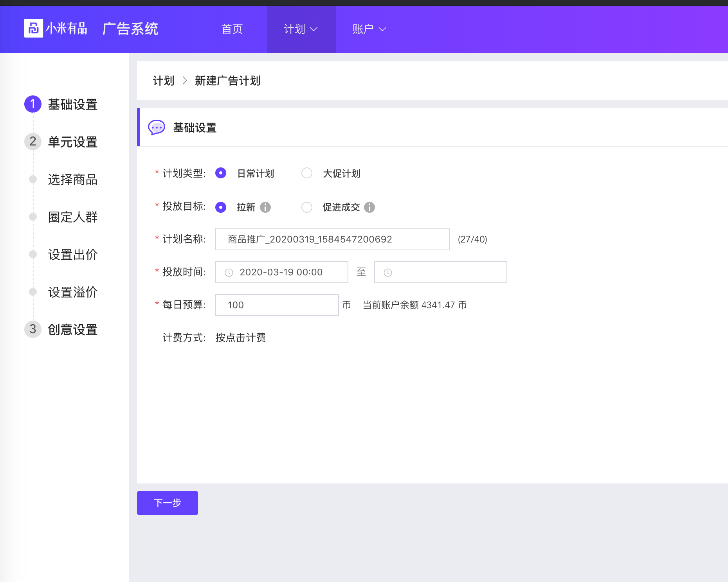Click the start time field 2020-03-19 00:00
The width and height of the screenshot is (728, 582).
(x=282, y=272)
